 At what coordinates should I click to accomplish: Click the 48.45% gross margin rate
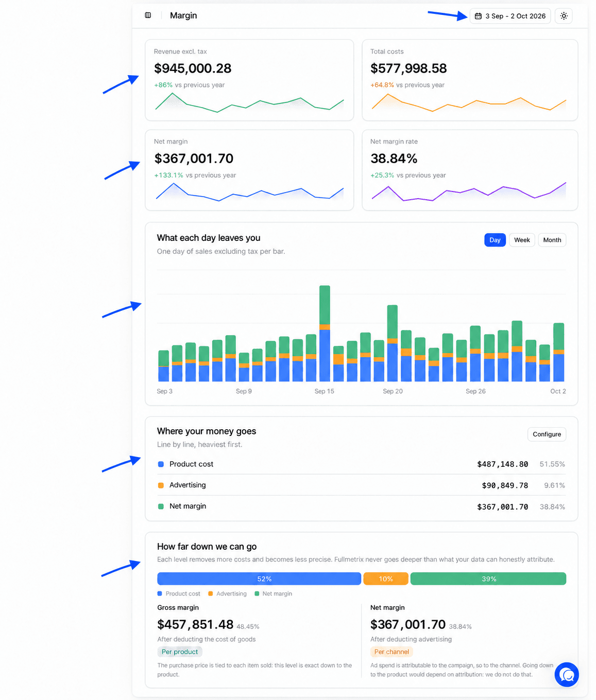[x=248, y=626]
